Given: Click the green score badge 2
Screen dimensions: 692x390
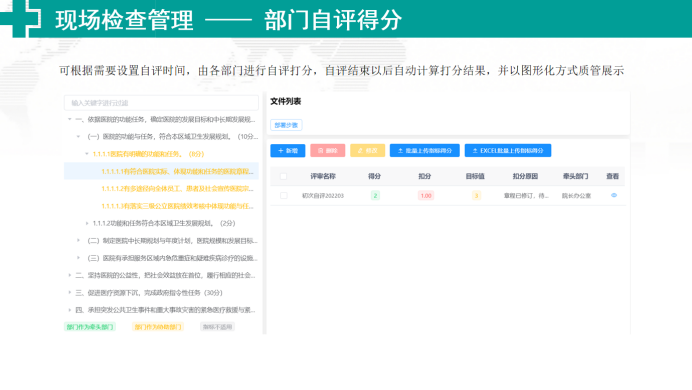Looking at the screenshot, I should tap(375, 195).
